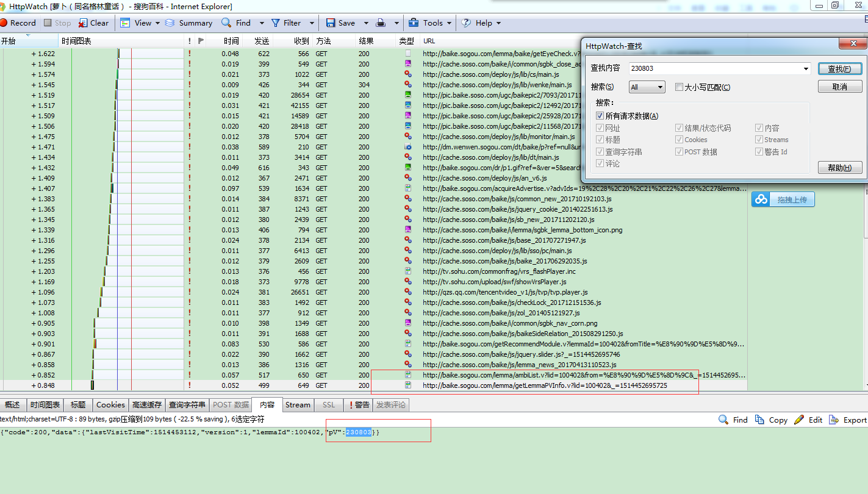Click the printer icon in toolbar
Screen dimensions: 868x494
coord(381,23)
